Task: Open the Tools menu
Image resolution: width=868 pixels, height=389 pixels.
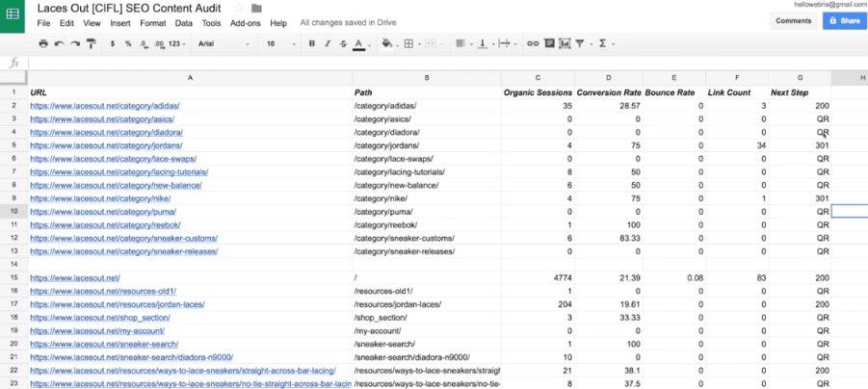Action: click(x=212, y=23)
